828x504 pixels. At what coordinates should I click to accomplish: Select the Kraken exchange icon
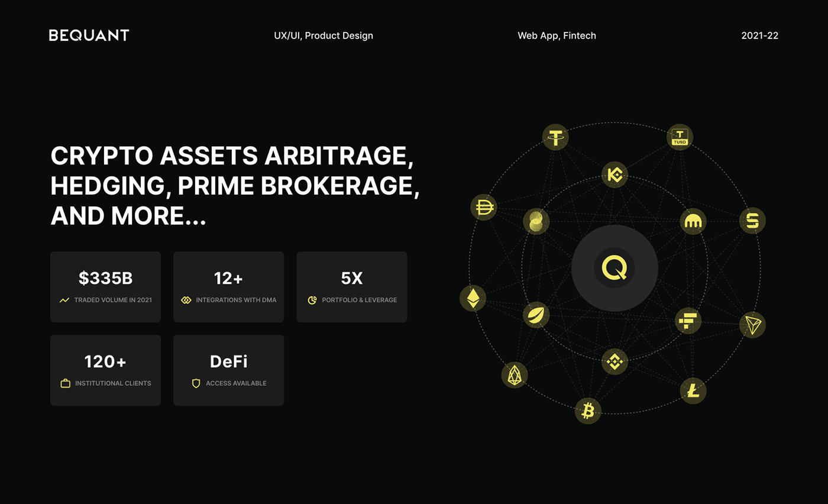coord(693,221)
